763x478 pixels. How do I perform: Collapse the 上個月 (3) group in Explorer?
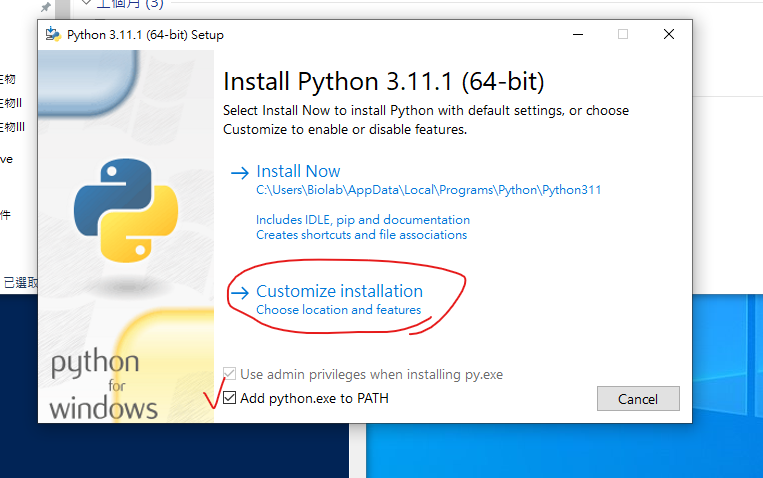click(x=86, y=3)
